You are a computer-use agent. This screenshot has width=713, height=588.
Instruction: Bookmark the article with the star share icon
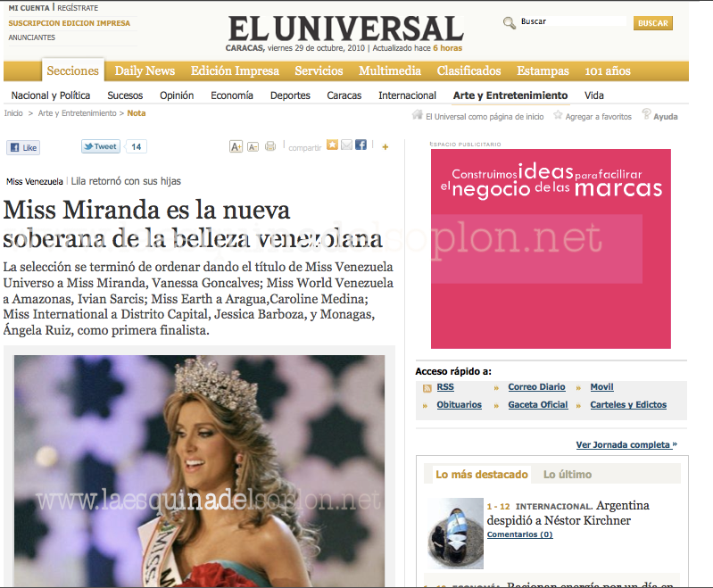click(x=332, y=145)
